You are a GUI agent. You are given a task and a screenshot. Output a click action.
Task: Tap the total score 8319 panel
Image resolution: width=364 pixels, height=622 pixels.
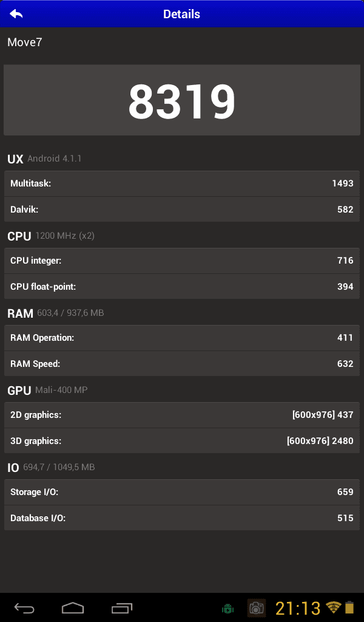pos(182,100)
